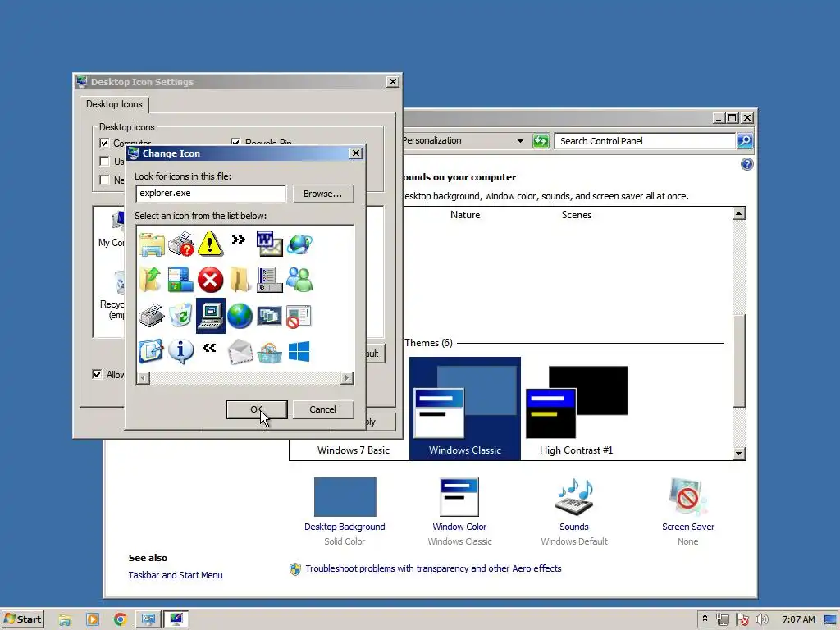Launch Google Chrome from taskbar
Image resolution: width=840 pixels, height=630 pixels.
pyautogui.click(x=121, y=619)
